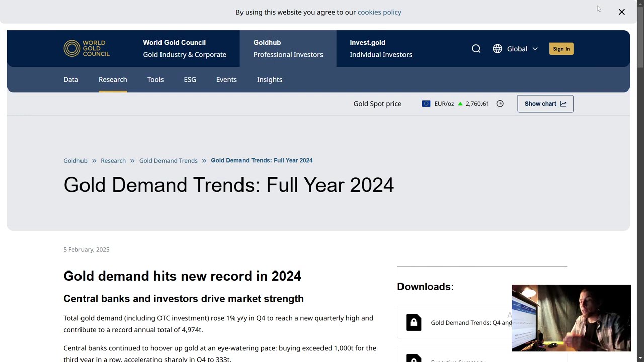
Task: Click heading Gold demand hits new record in 2024
Action: pyautogui.click(x=182, y=276)
